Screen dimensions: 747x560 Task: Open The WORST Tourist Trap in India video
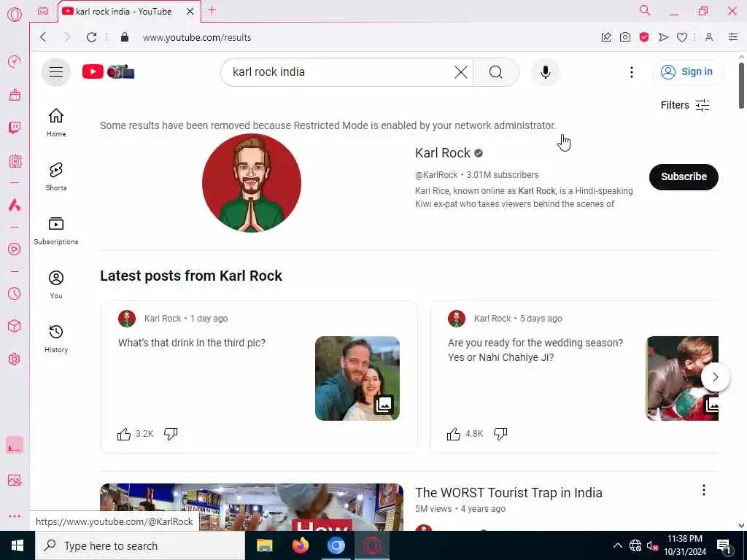[x=508, y=492]
